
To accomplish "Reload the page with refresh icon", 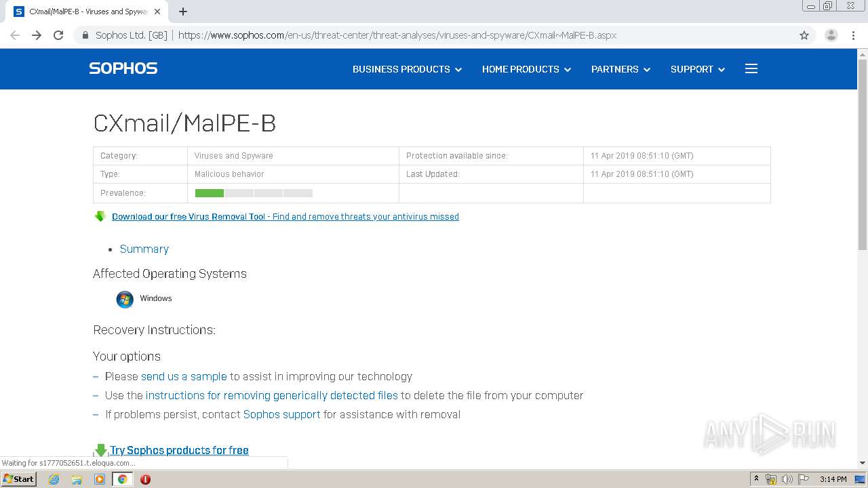I will point(58,35).
